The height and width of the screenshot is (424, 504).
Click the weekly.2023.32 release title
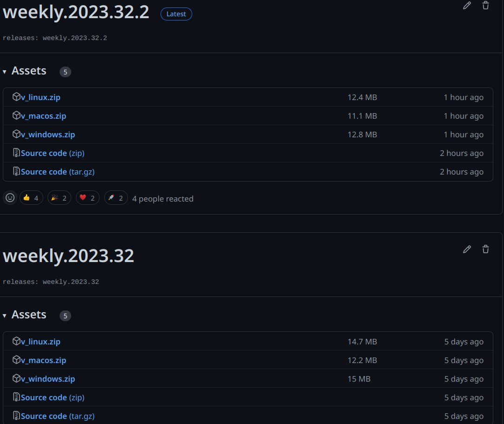click(x=68, y=256)
